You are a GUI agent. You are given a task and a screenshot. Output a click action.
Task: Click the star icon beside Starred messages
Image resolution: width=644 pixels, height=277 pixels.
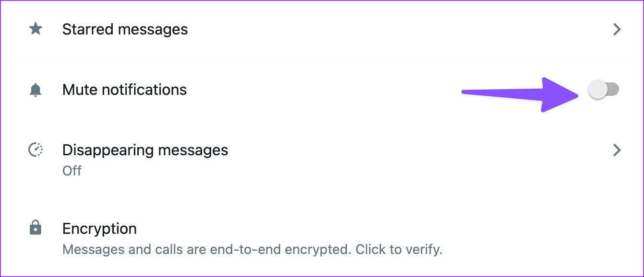click(x=36, y=29)
